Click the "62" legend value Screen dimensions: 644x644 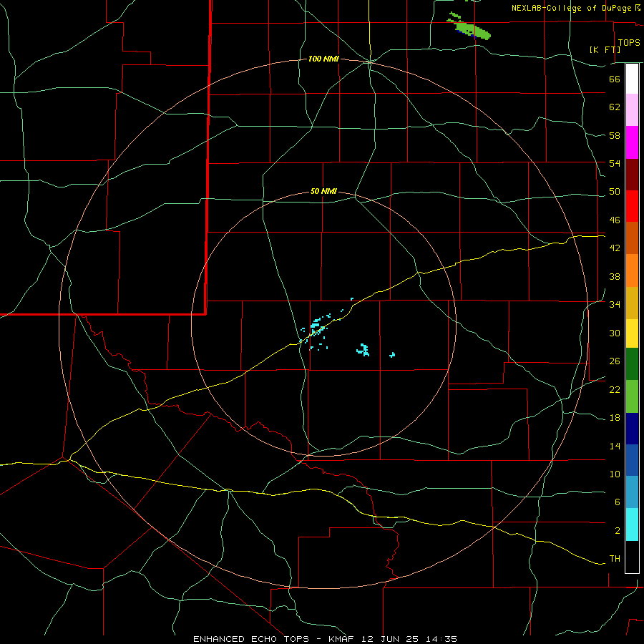coord(615,107)
